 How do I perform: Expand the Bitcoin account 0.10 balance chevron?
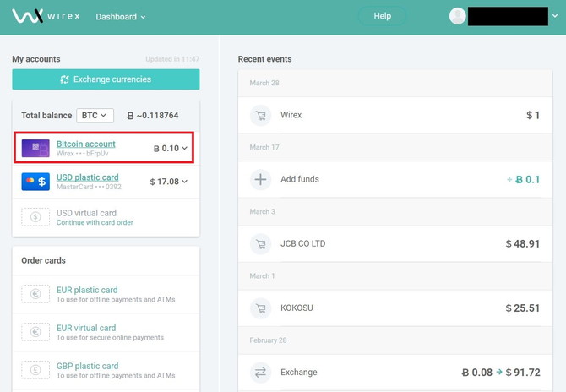[x=184, y=148]
